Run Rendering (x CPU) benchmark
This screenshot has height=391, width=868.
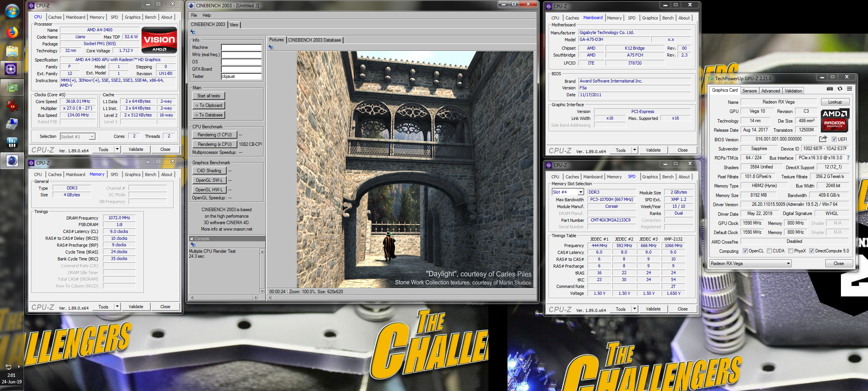(215, 144)
